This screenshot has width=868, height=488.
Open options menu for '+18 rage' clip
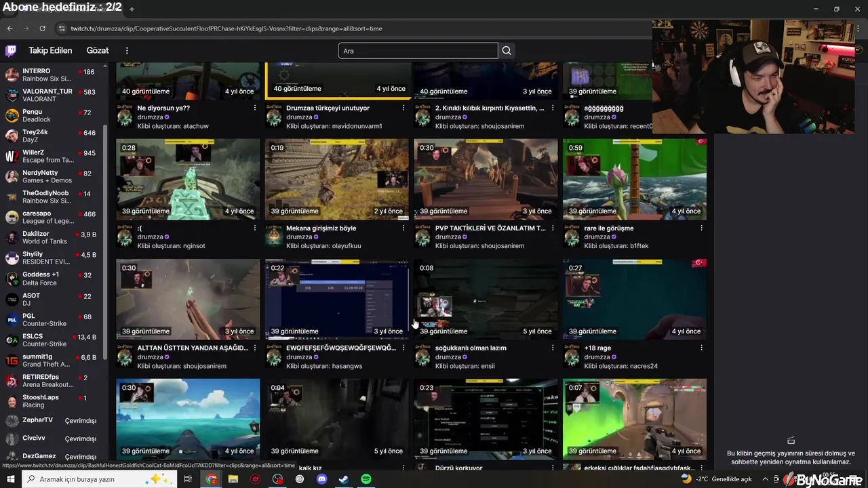pos(701,348)
